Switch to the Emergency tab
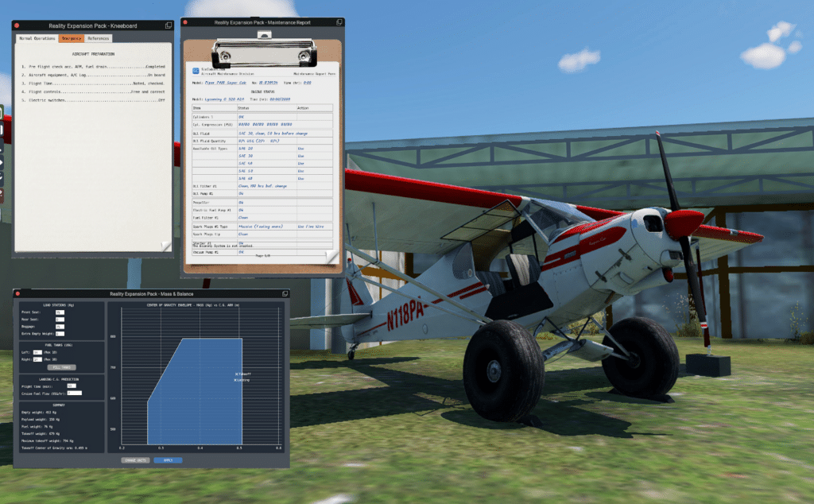 72,38
